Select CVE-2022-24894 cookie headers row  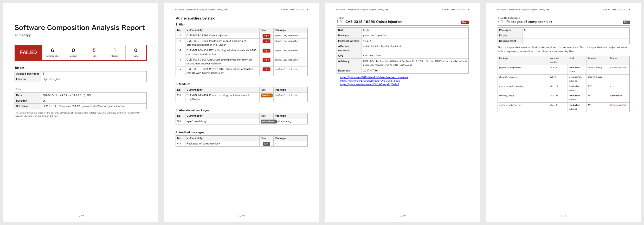(241, 97)
